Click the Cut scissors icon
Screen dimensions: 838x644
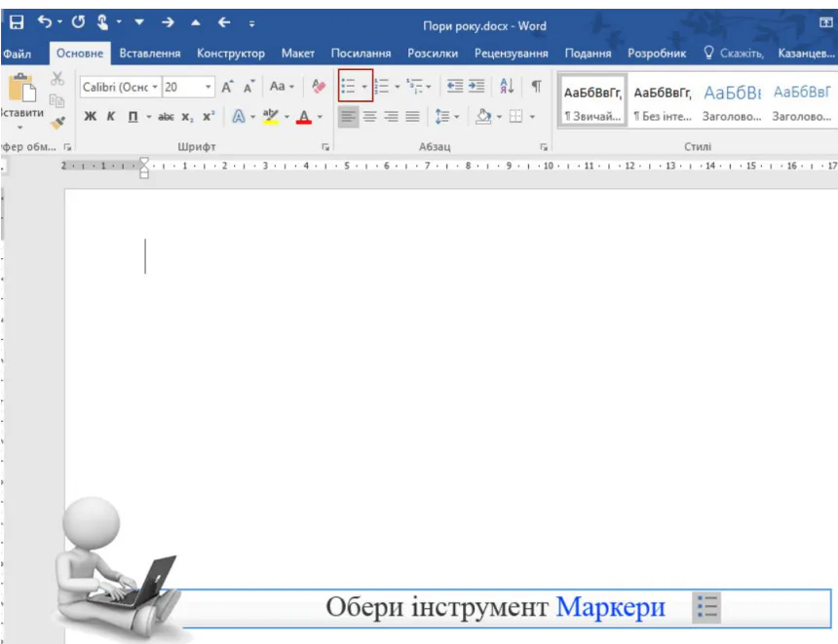[x=57, y=79]
